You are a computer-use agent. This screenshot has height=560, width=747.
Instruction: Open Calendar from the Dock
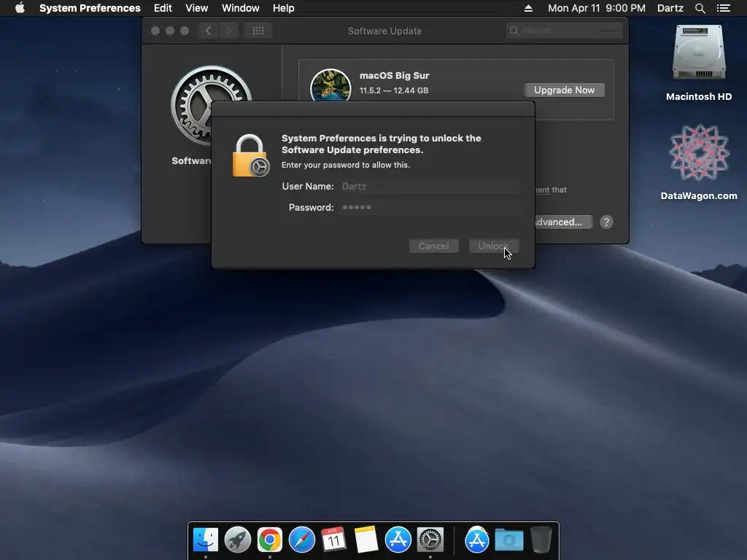pos(333,540)
